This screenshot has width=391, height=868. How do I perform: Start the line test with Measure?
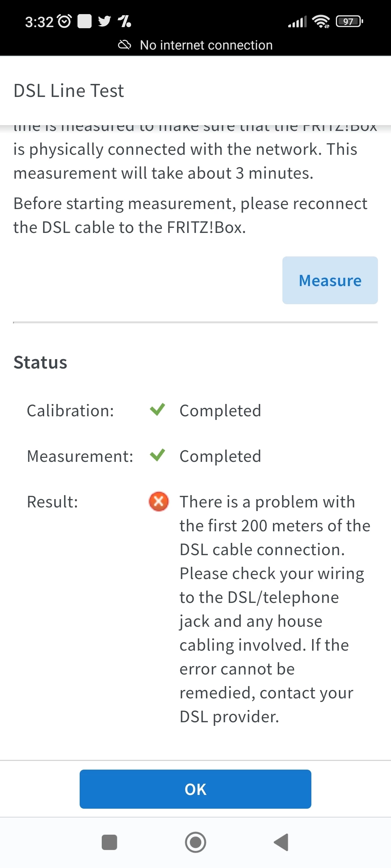330,280
